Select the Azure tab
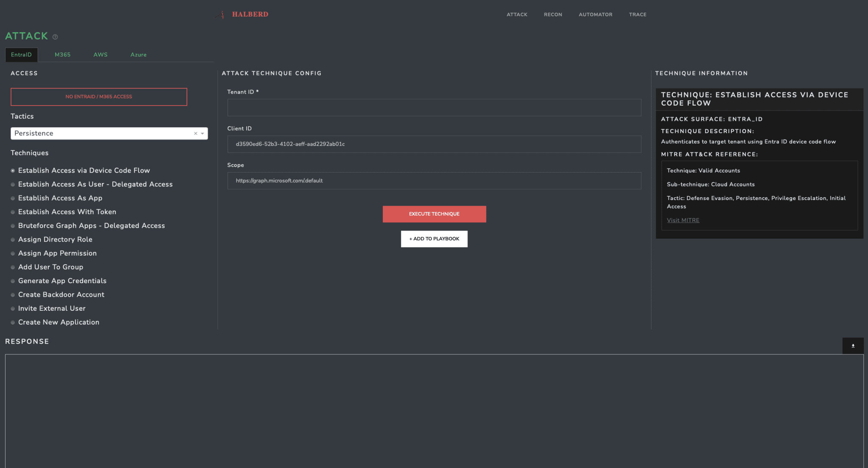Viewport: 868px width, 468px height. coord(138,55)
